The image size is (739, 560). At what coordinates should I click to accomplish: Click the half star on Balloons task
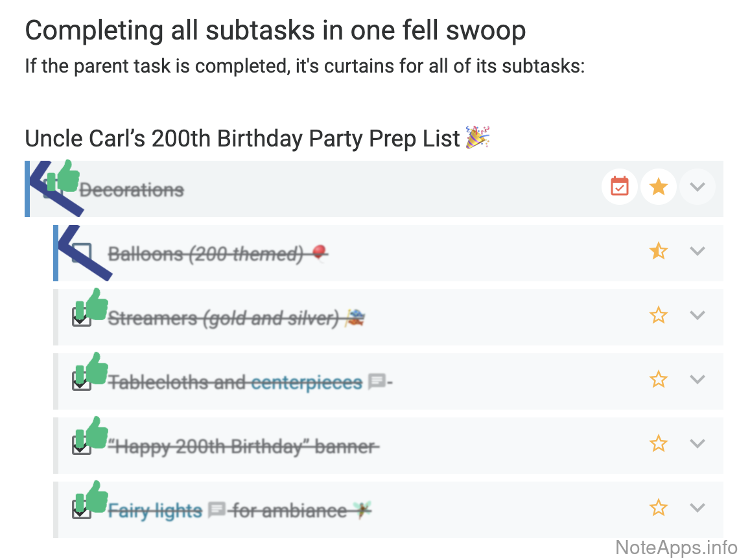click(x=659, y=251)
